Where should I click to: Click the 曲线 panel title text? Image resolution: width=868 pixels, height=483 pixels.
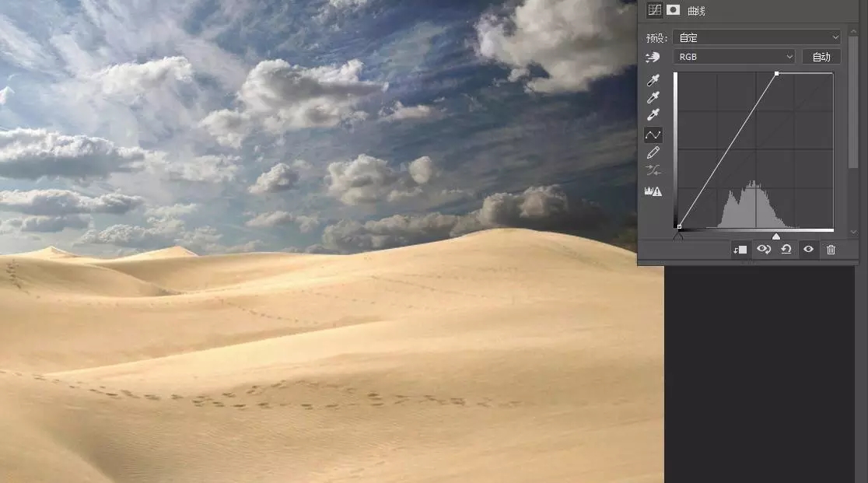[696, 11]
